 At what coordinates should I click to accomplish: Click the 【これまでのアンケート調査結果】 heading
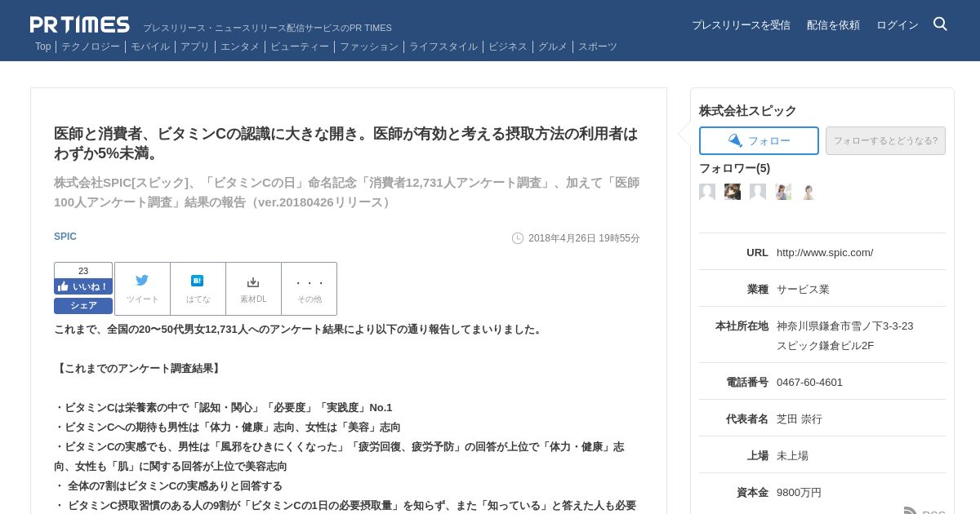tap(139, 369)
